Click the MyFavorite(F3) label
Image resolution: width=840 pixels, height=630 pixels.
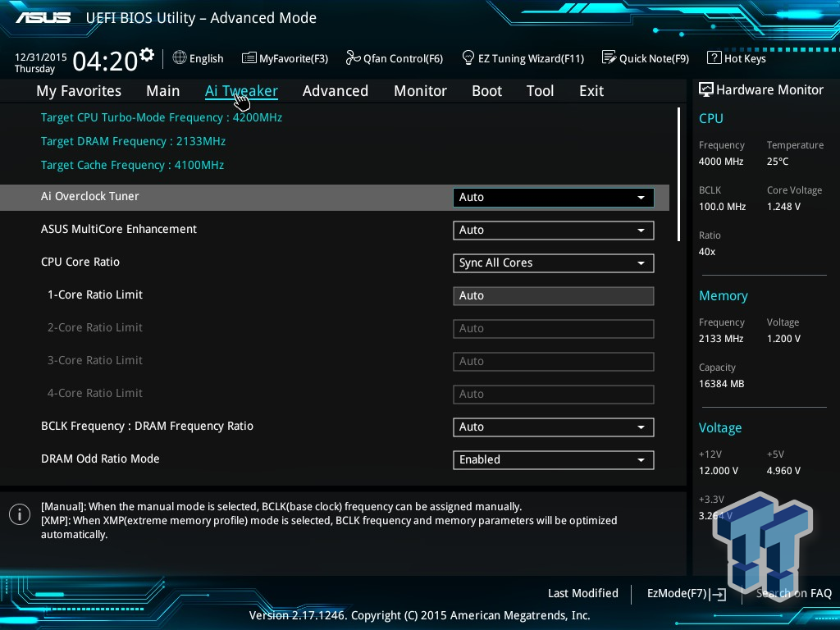(294, 58)
